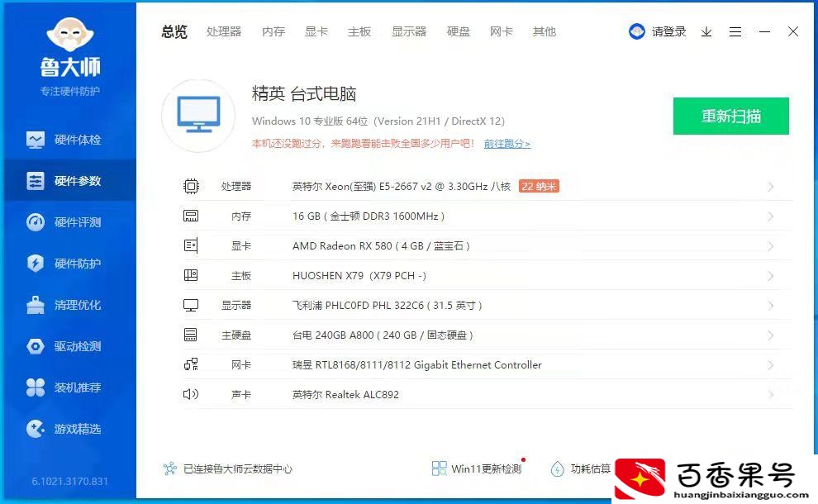The width and height of the screenshot is (818, 504).
Task: Click the green 重新扫描 button
Action: coord(731,116)
